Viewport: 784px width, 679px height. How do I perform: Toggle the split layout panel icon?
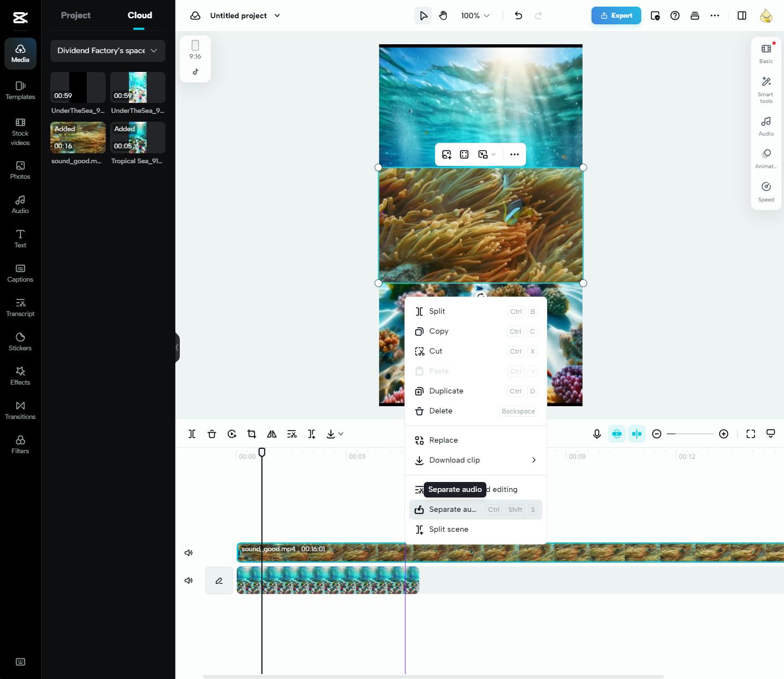click(742, 15)
